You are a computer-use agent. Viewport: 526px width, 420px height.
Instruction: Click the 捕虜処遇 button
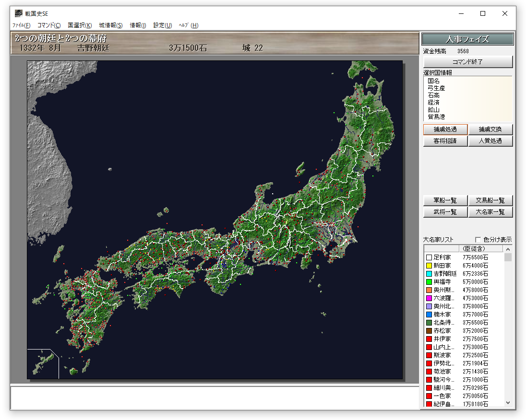445,129
